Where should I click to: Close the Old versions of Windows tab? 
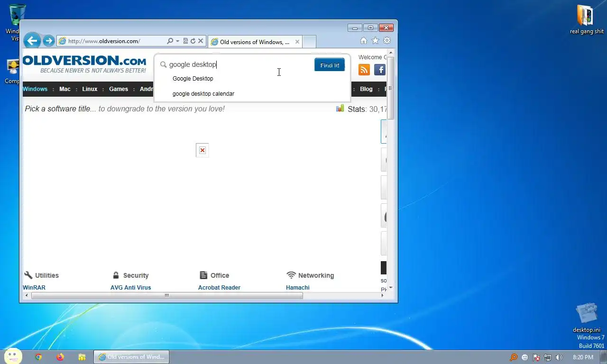(297, 42)
